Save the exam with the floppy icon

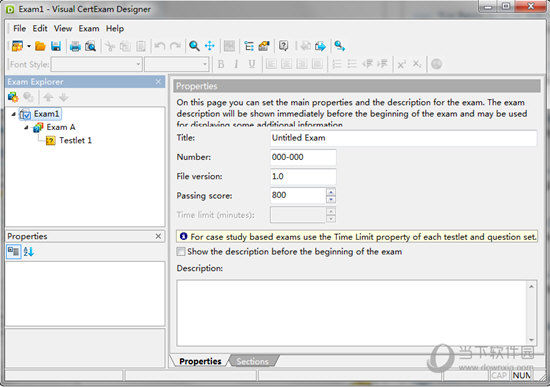point(56,46)
